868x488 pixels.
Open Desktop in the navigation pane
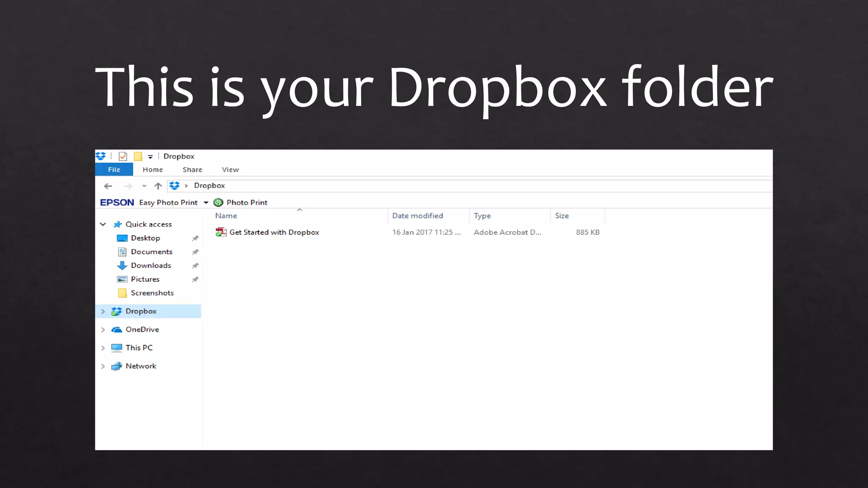click(x=145, y=238)
